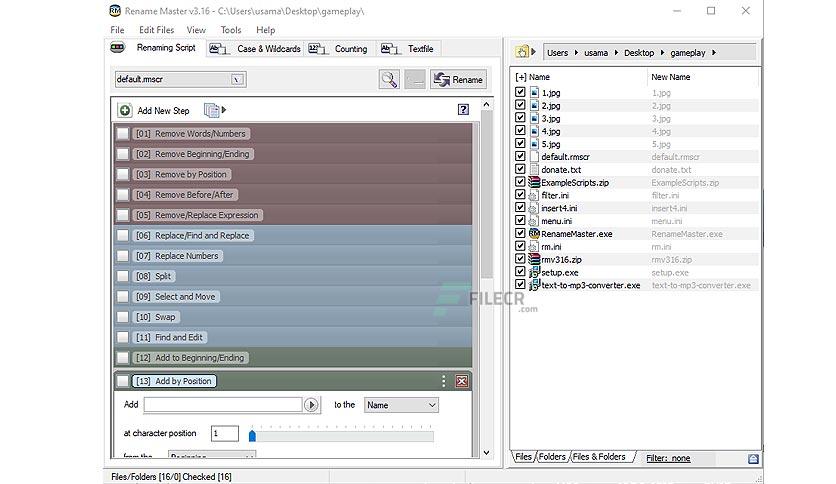The image size is (836, 484).
Task: Open the Tools menu
Action: (x=231, y=30)
